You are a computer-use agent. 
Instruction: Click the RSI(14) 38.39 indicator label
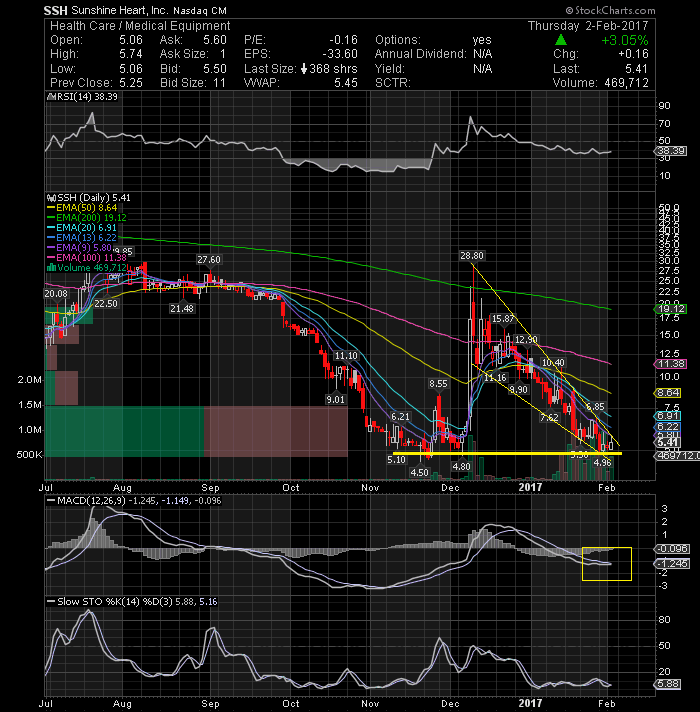click(x=84, y=97)
